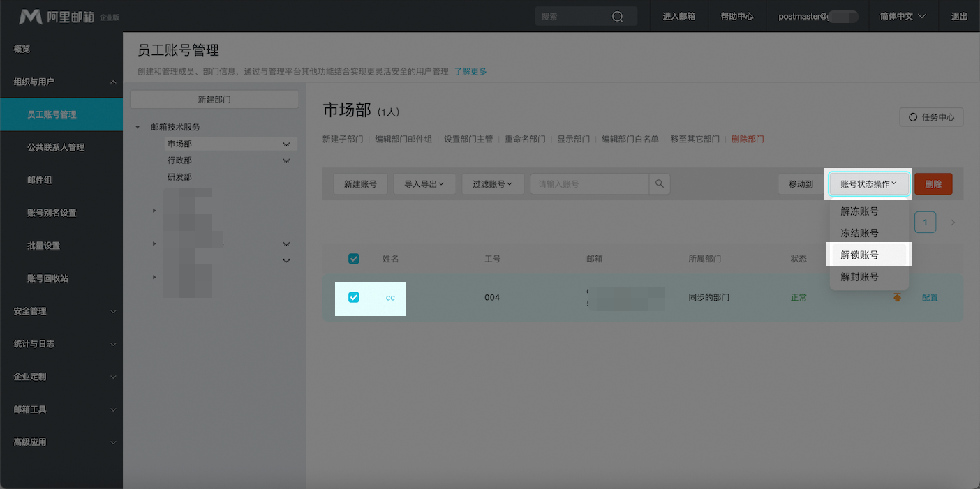Click the next page arrow

[953, 223]
